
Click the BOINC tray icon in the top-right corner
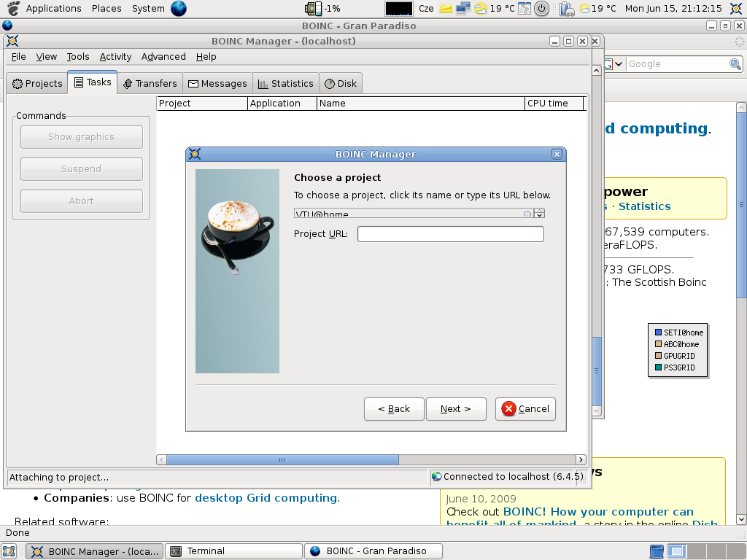pos(736,9)
